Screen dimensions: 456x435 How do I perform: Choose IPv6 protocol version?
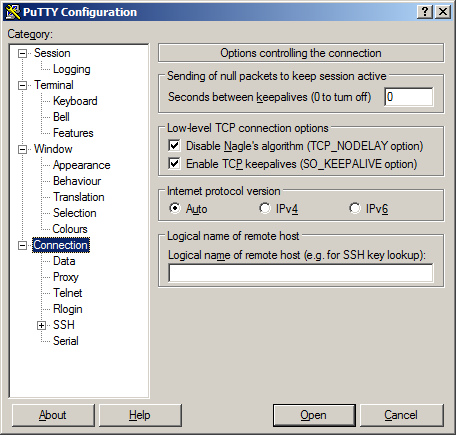pyautogui.click(x=355, y=208)
